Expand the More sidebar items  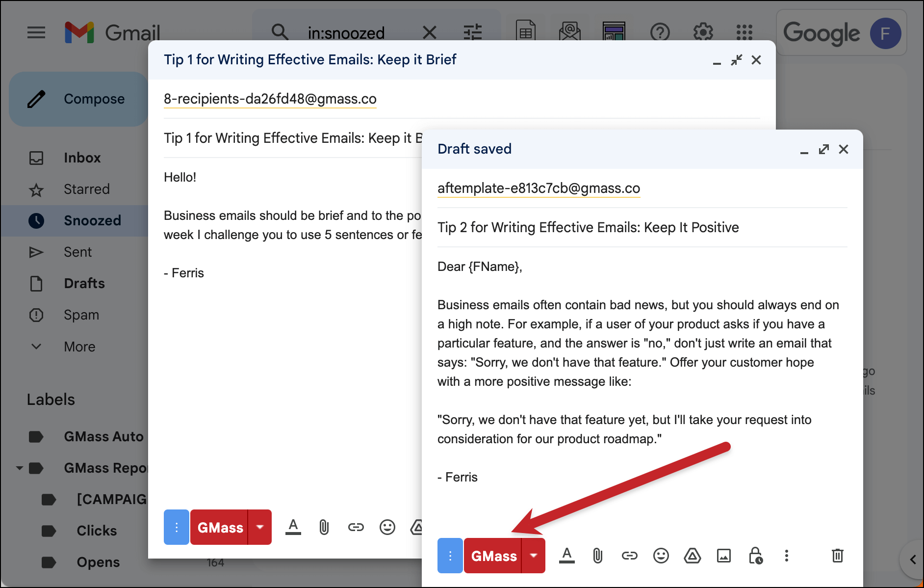click(79, 347)
